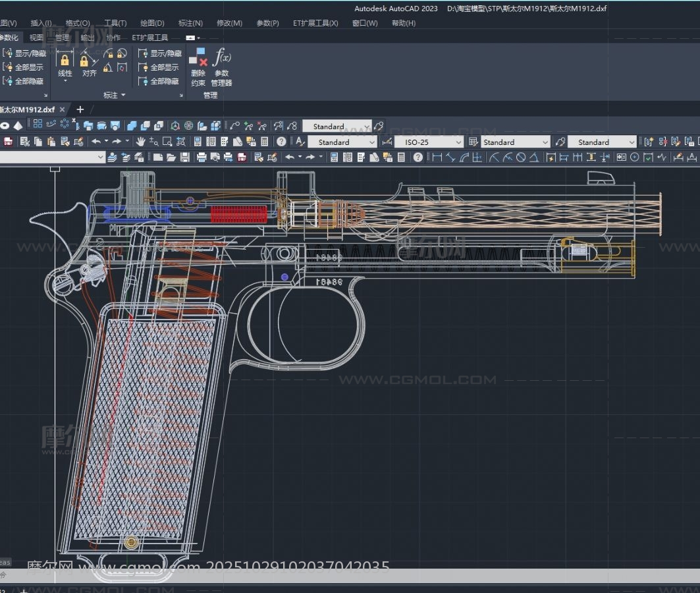Switch to the 输出 ribbon tab
The width and height of the screenshot is (700, 593).
(x=88, y=38)
